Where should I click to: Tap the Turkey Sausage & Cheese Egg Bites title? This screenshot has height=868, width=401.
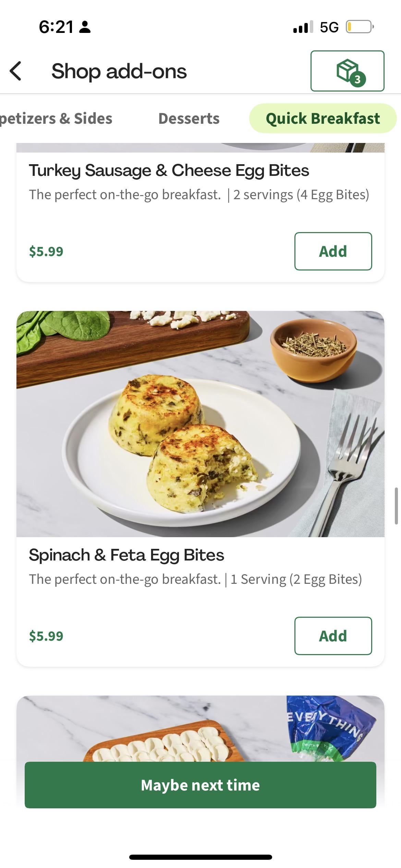coord(169,170)
